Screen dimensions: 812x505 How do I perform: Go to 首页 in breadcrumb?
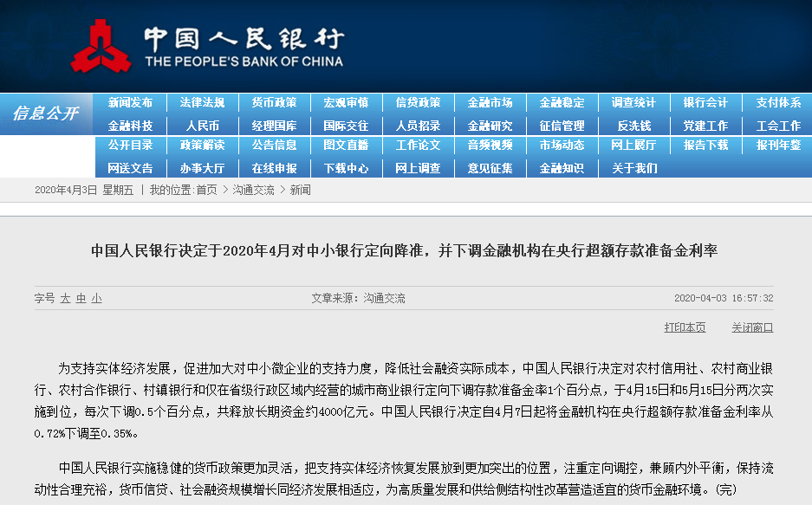pos(206,190)
